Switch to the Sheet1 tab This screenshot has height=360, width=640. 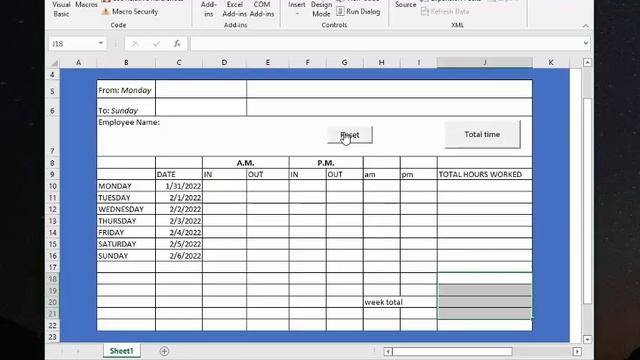(121, 351)
